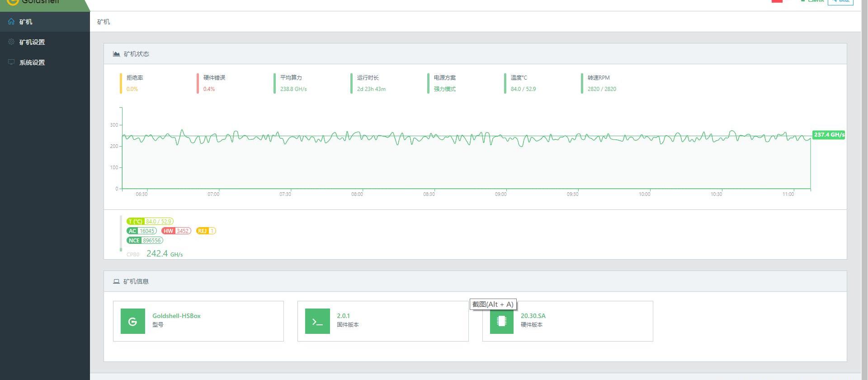Click the monitor icon beside 系统设置

point(11,62)
